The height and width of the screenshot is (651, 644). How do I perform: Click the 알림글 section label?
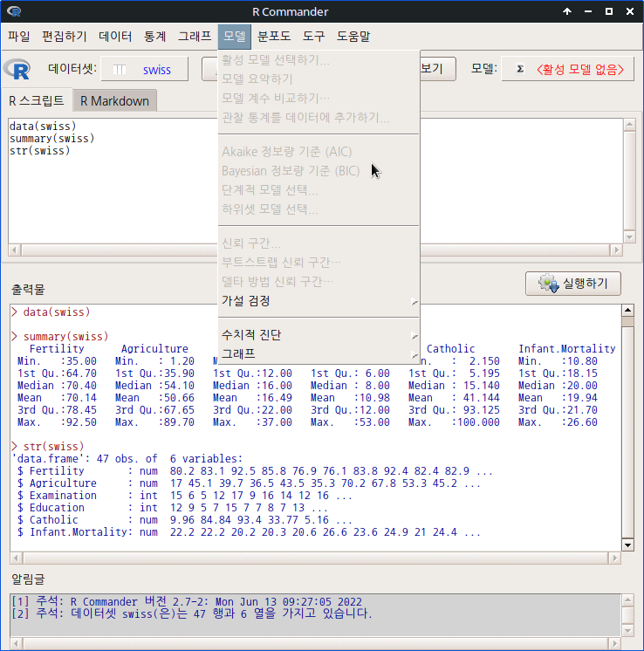28,579
